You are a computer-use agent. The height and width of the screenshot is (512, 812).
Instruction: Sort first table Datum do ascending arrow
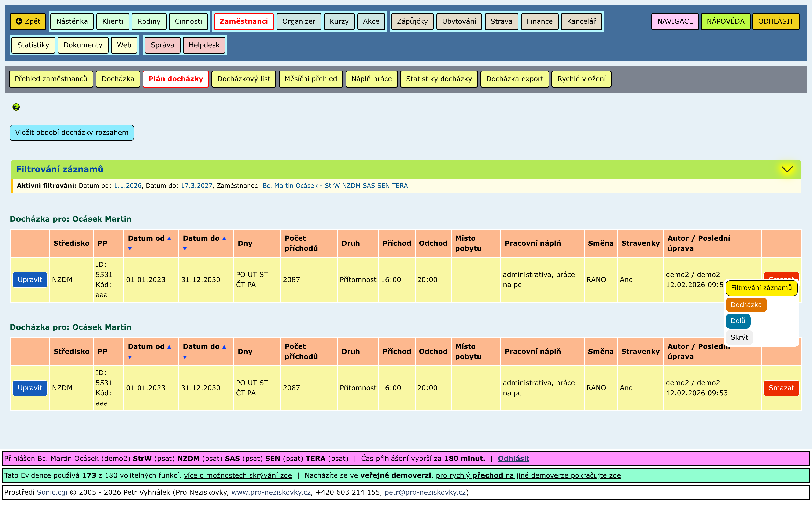224,238
